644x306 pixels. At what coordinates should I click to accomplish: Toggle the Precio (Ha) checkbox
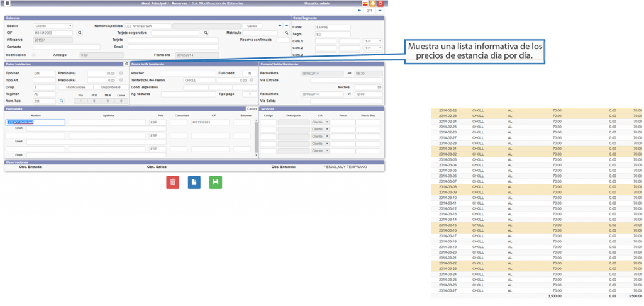tap(120, 73)
